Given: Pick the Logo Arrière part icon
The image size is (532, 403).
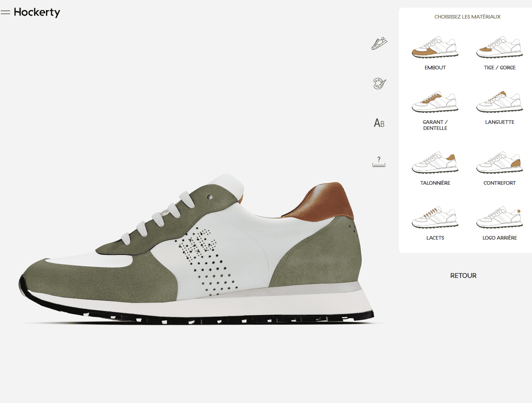Looking at the screenshot, I should tap(499, 217).
